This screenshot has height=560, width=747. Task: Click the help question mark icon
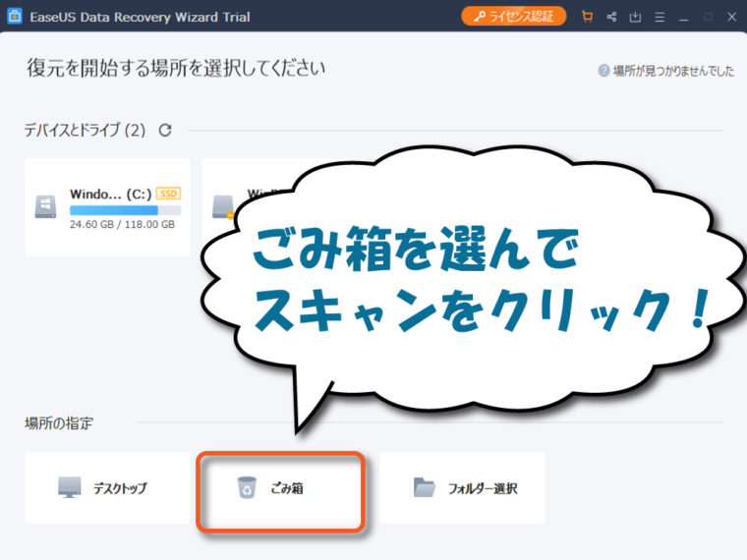pos(603,71)
